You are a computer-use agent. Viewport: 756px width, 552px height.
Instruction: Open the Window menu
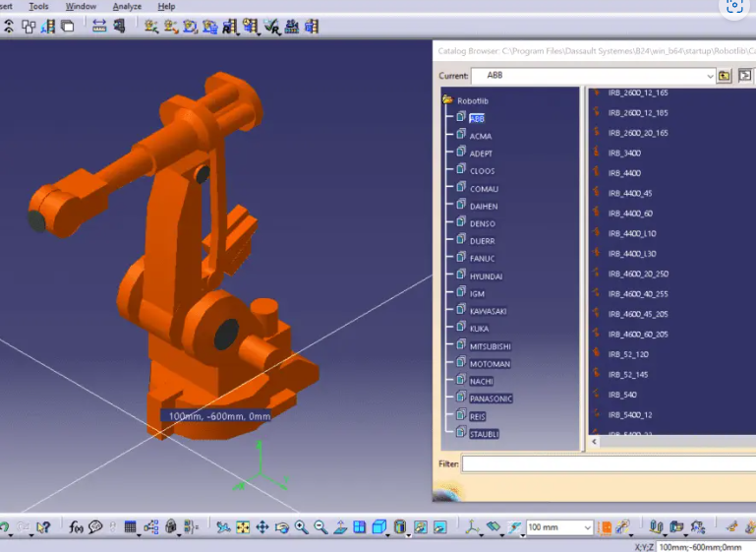81,6
